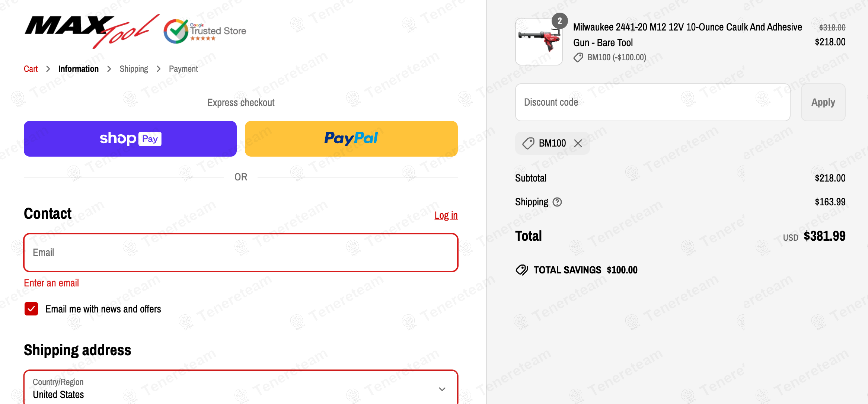This screenshot has width=868, height=404.
Task: Click the BM100 tag icon chip
Action: 528,143
